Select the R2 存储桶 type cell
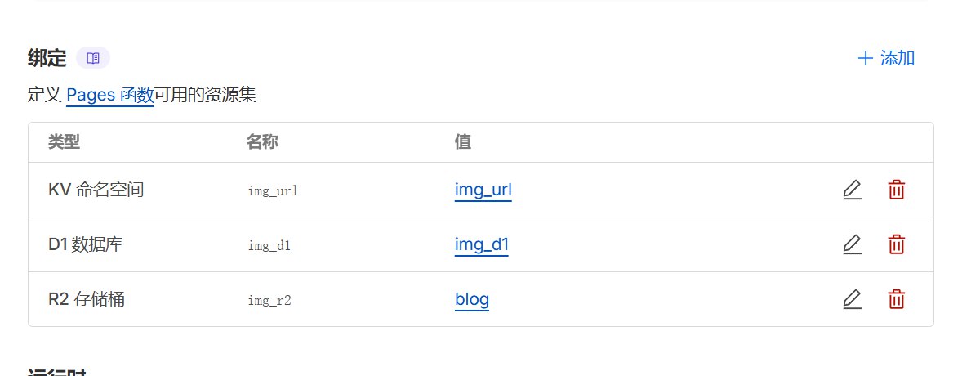The height and width of the screenshot is (376, 980). coord(87,299)
